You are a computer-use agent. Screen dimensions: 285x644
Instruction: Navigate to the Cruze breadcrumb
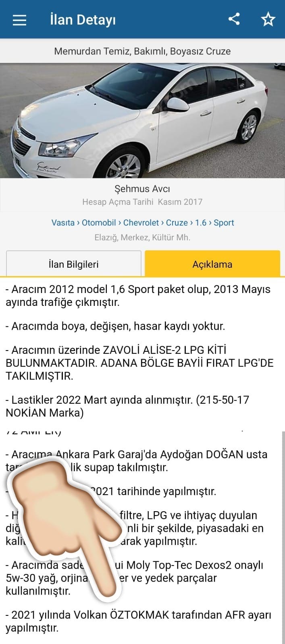pyautogui.click(x=177, y=223)
